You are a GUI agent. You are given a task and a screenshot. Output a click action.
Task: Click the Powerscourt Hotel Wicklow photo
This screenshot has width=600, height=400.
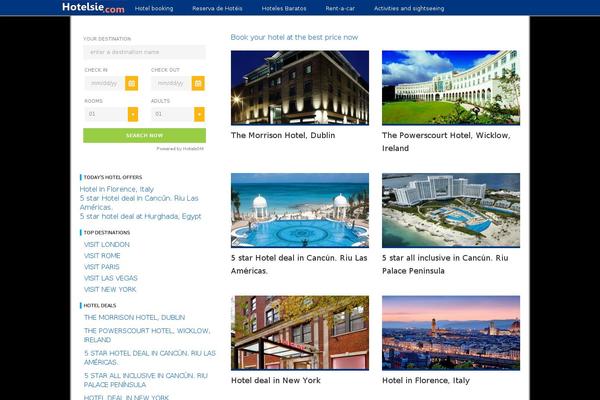coord(451,88)
